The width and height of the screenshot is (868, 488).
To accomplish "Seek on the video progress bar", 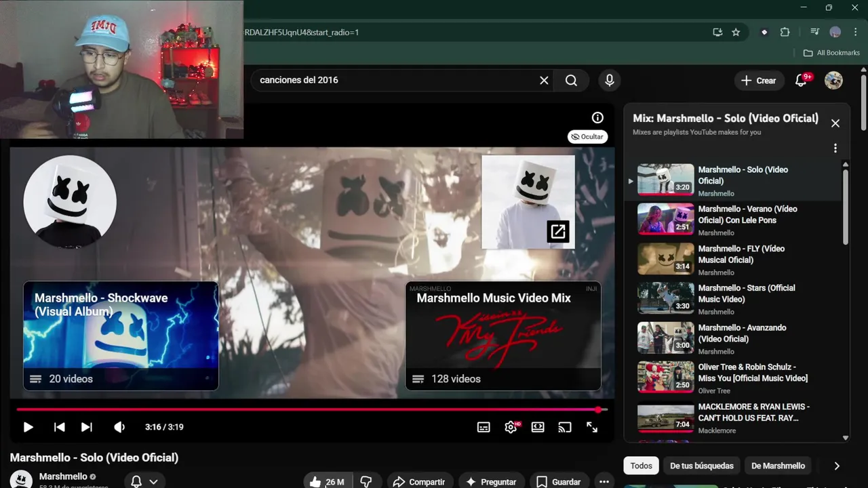I will pos(311,409).
